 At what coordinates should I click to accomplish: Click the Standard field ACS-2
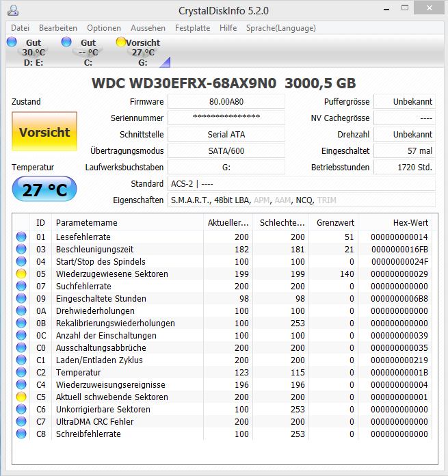coord(302,183)
